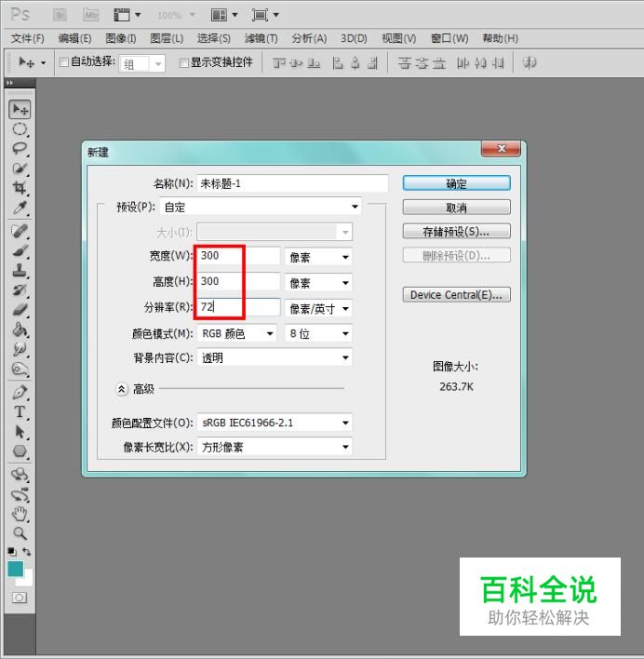Screen dimensions: 644x659
Task: Open the resolution unit dropdown 像素/英寸
Action: pos(318,308)
